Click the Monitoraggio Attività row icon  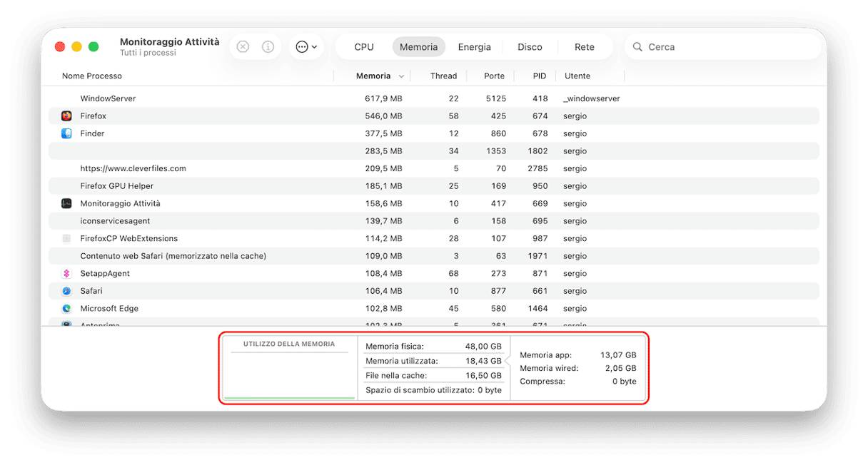pos(66,203)
